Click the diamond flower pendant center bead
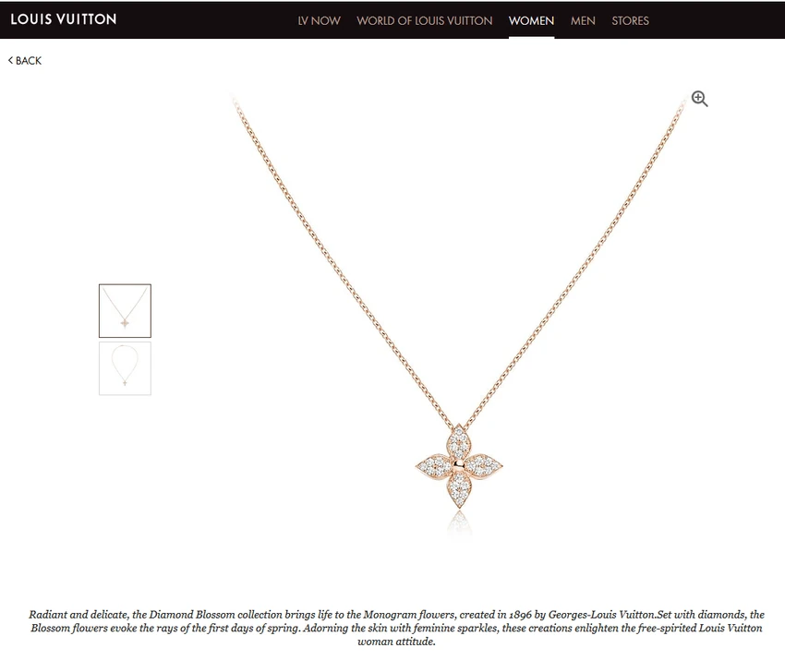 [459, 465]
